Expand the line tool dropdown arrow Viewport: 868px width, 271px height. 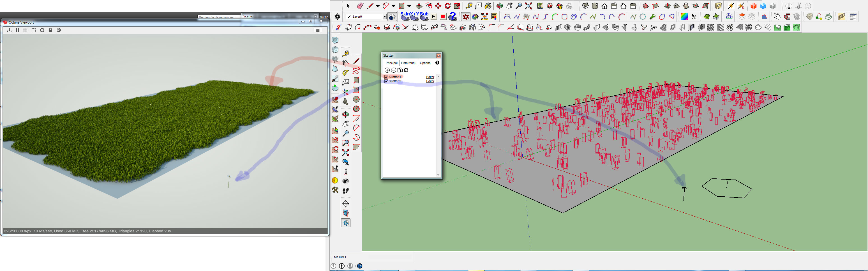[378, 6]
